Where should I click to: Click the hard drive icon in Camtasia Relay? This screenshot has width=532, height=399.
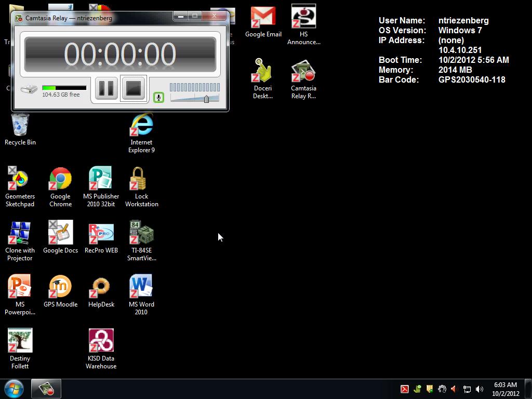point(29,89)
